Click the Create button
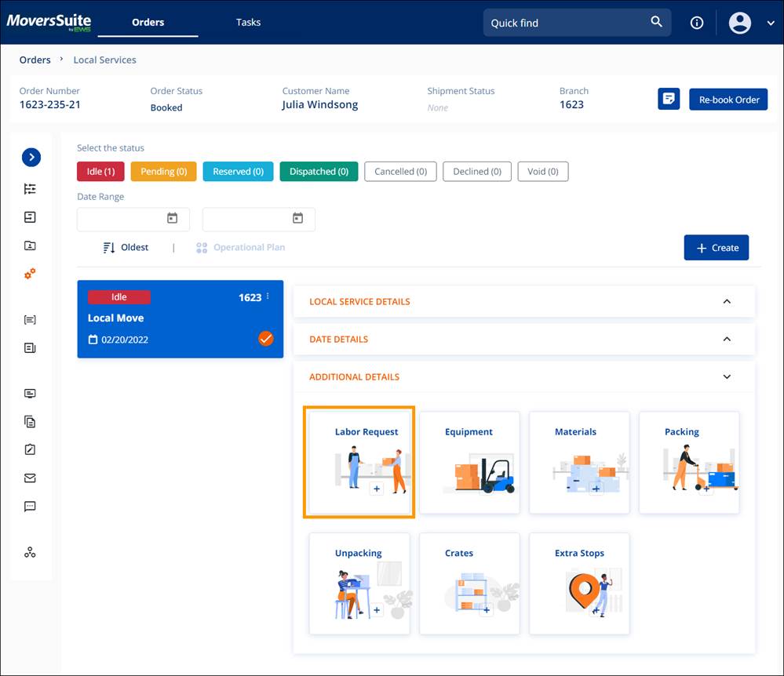The width and height of the screenshot is (784, 676). point(716,247)
